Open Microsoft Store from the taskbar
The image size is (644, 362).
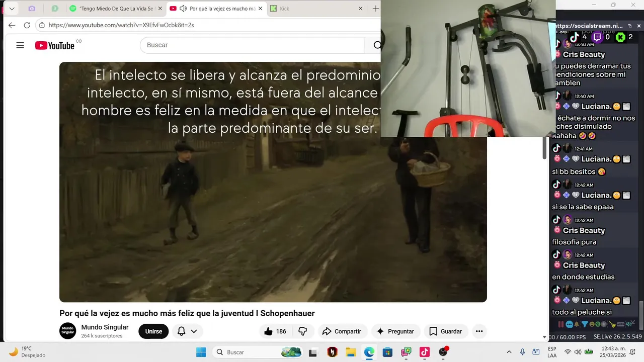(387, 352)
